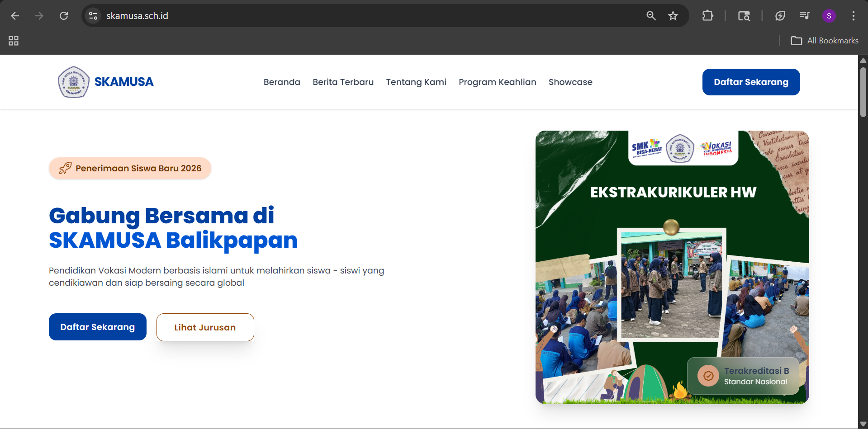Screen dimensions: 868x429
Task: Click the Pendidikan Vokasi Modern description text
Action: click(x=216, y=277)
